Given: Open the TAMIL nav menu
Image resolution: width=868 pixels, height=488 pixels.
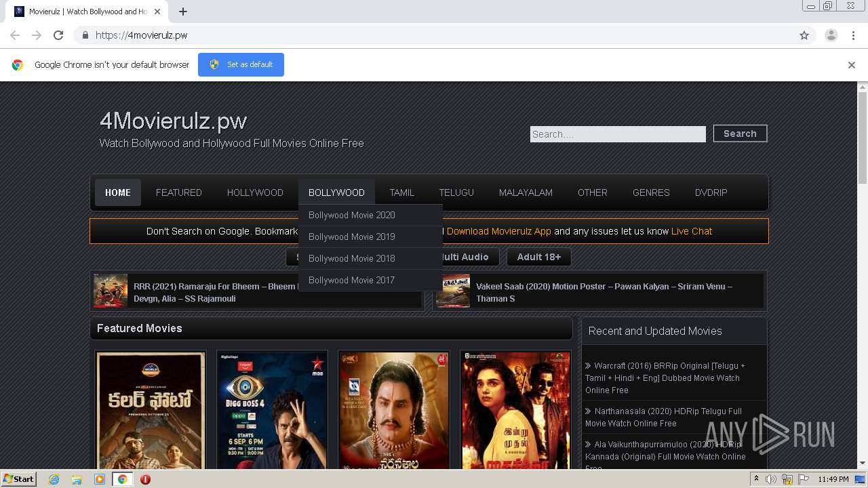Looking at the screenshot, I should [x=401, y=192].
